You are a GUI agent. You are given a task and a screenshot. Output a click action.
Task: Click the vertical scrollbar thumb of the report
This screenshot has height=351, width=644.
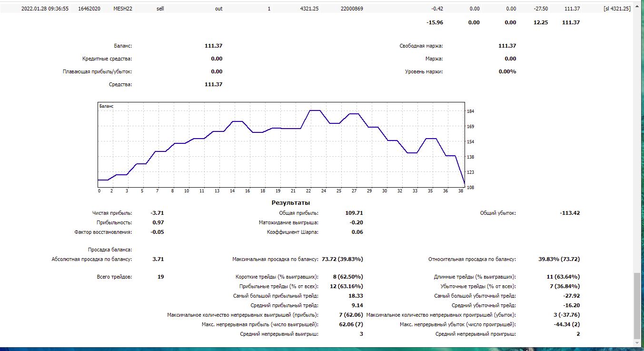(x=637, y=306)
